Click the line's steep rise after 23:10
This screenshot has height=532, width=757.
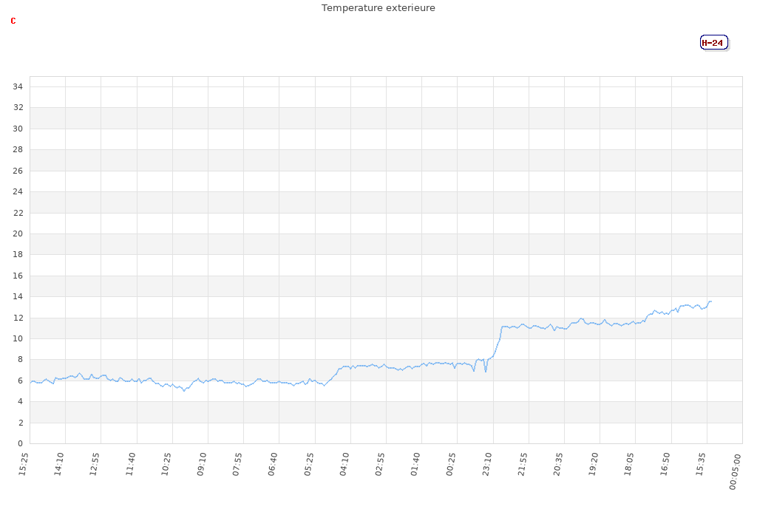(x=499, y=340)
